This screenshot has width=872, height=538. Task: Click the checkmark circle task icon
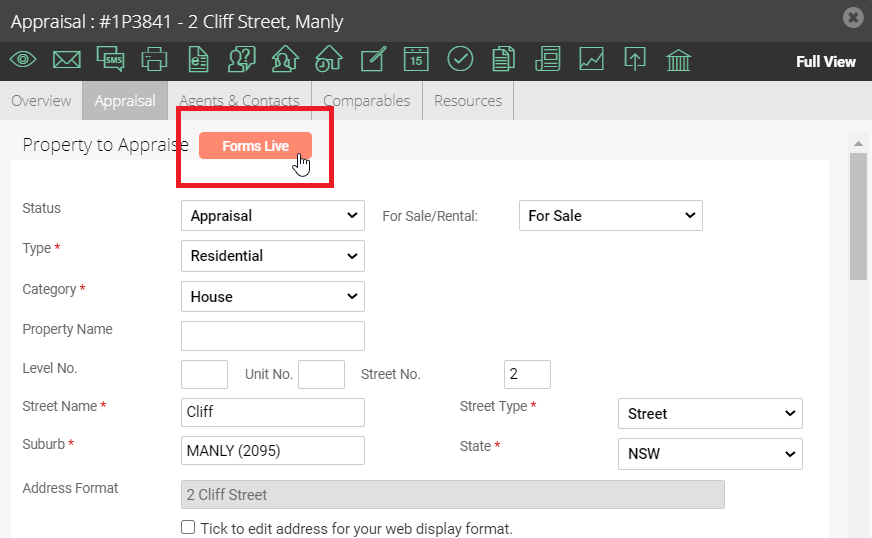(460, 59)
